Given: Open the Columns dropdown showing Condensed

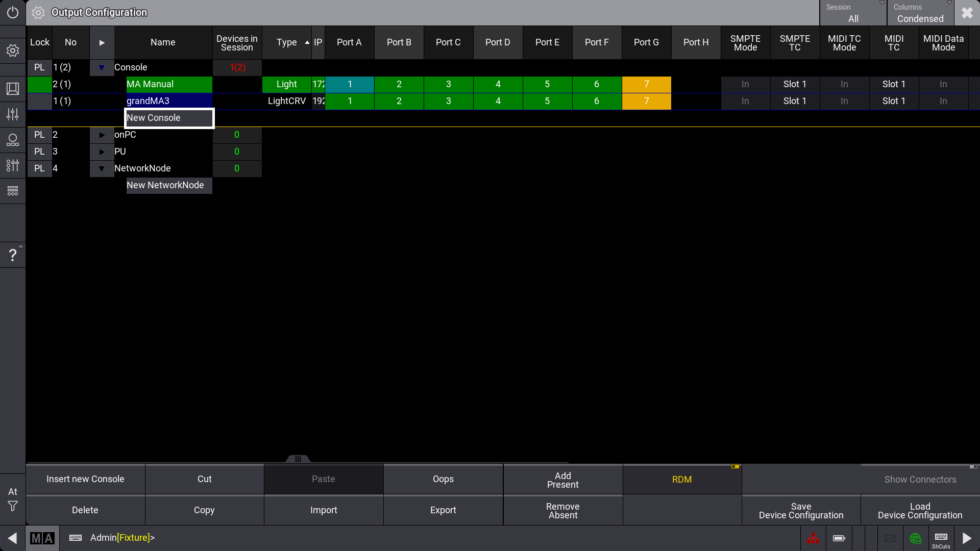Looking at the screenshot, I should [x=920, y=13].
